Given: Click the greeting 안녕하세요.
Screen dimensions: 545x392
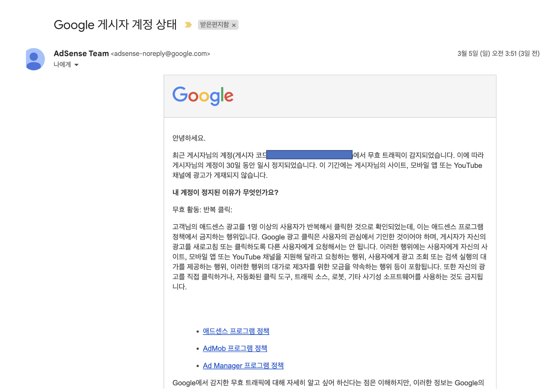Looking at the screenshot, I should click(x=189, y=138).
